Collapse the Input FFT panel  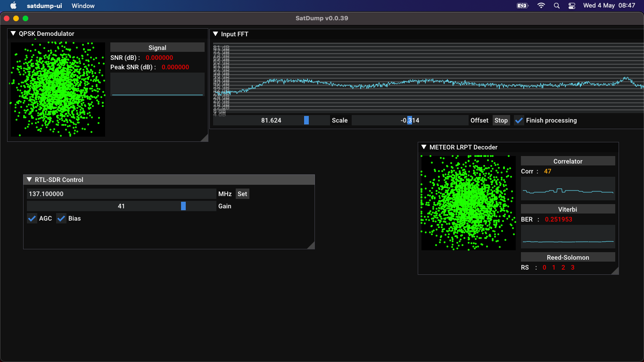click(215, 34)
